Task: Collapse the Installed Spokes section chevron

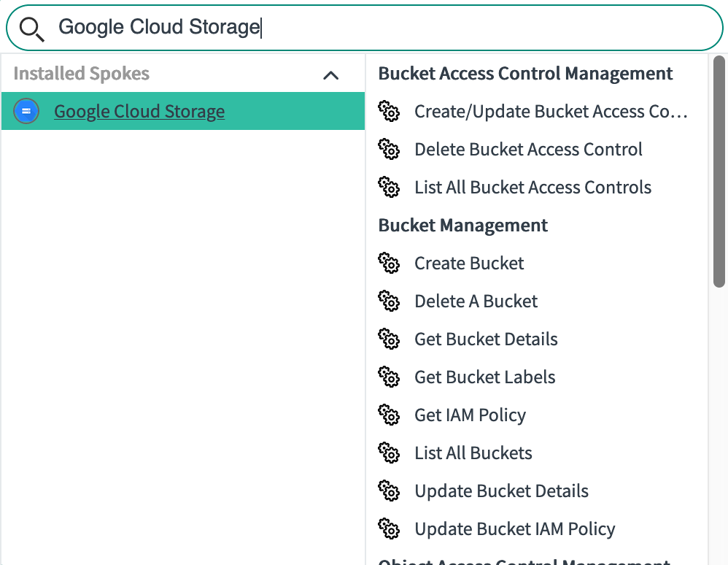Action: [330, 74]
